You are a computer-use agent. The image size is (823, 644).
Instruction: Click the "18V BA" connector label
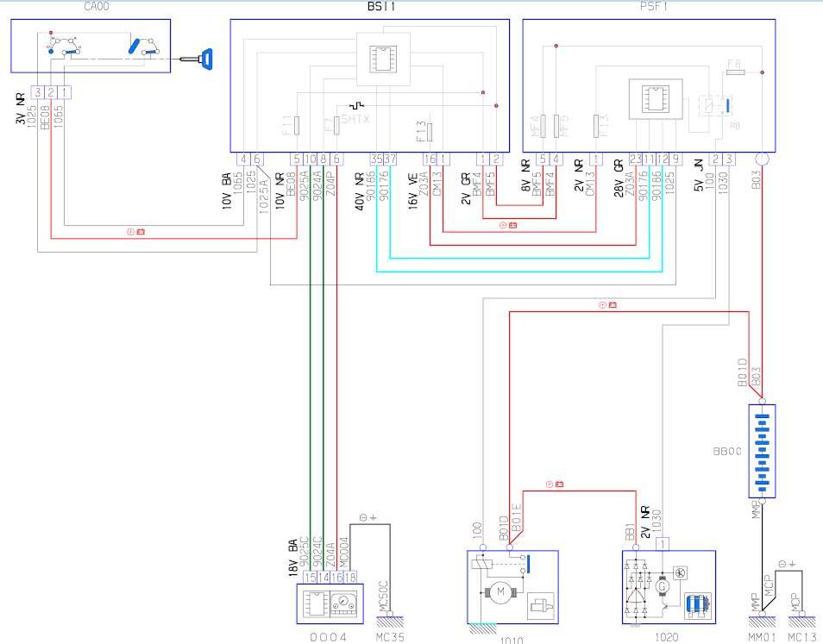pos(293,558)
